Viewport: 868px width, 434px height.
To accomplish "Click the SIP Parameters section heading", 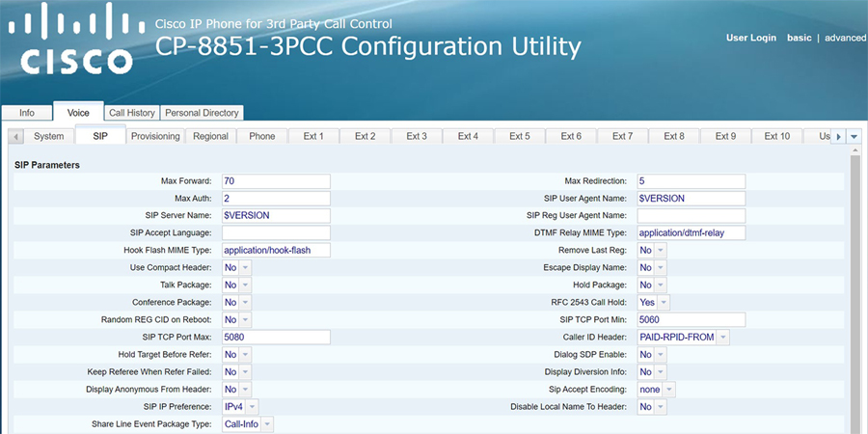I will tap(47, 165).
